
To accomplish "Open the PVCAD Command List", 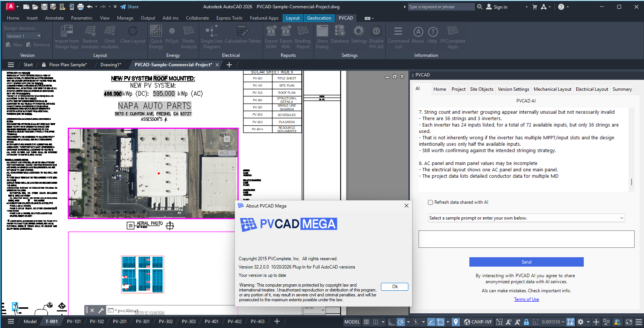I will pyautogui.click(x=398, y=37).
